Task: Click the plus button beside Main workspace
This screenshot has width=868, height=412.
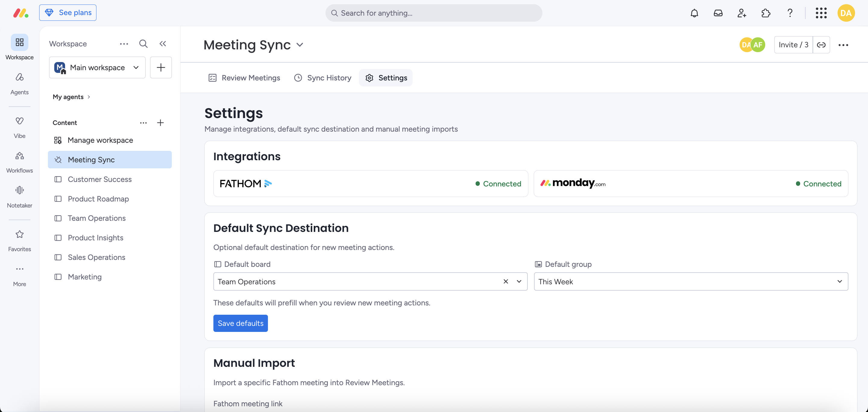Action: tap(161, 68)
